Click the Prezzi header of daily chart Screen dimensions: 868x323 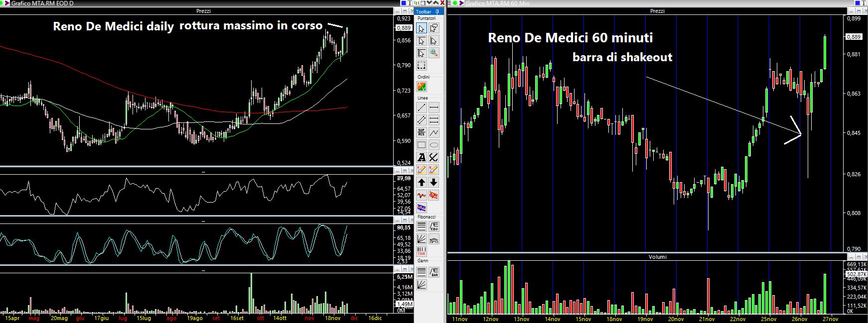point(203,11)
